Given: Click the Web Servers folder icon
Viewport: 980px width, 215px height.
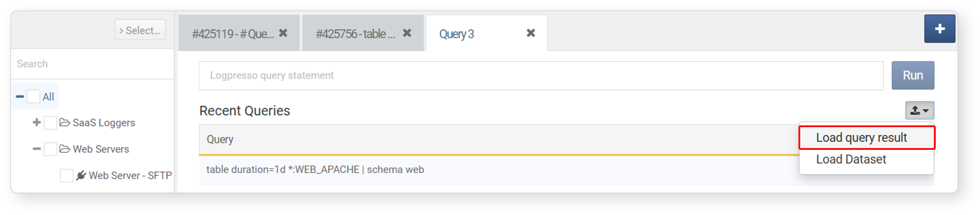Looking at the screenshot, I should pyautogui.click(x=65, y=149).
